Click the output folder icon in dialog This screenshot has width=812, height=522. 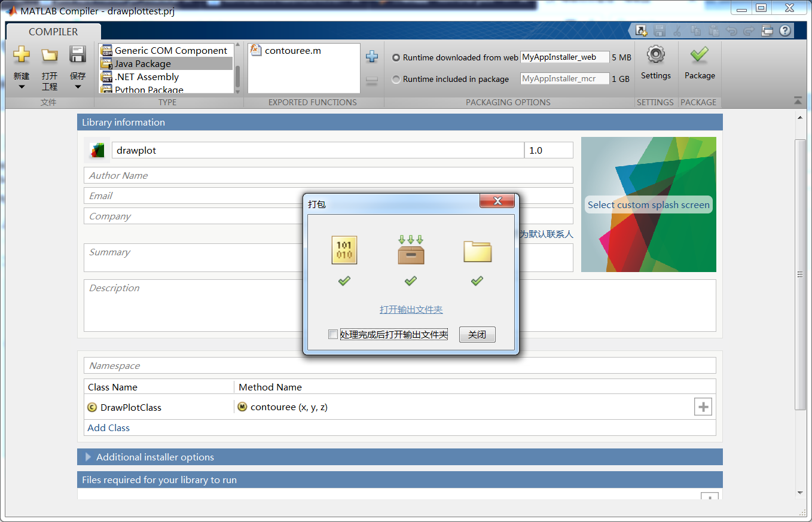(477, 251)
